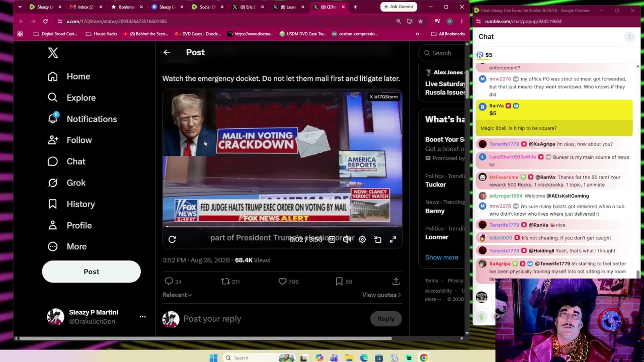Open View quotes link
Viewport: 644px width, 362px height.
pos(381,295)
